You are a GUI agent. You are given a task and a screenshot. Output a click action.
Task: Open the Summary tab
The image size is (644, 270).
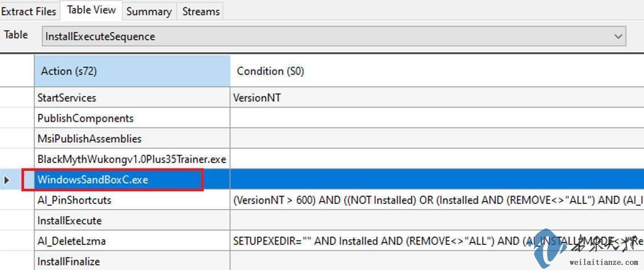(x=149, y=11)
